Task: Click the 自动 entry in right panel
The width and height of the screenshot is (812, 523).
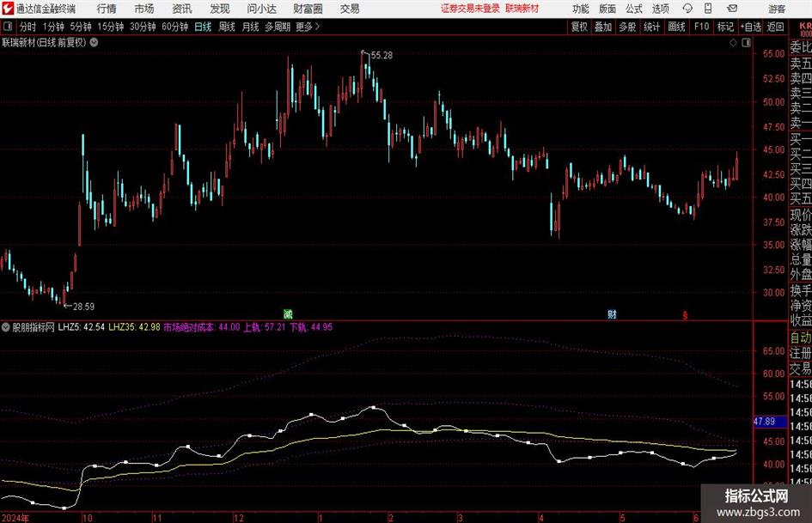Action: point(801,338)
